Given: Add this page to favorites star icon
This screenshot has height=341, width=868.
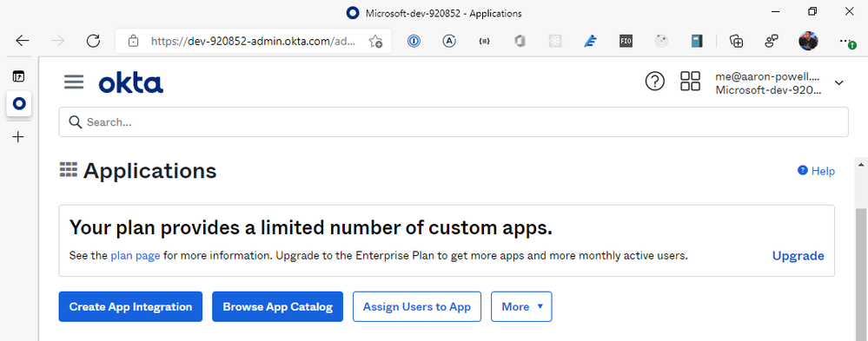Looking at the screenshot, I should [x=375, y=41].
